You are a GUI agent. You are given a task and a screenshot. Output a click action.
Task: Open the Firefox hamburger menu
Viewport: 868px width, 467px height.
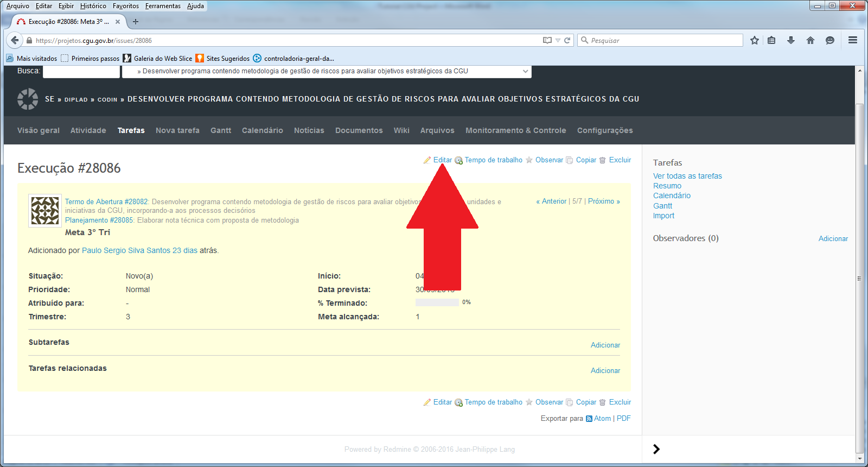(x=853, y=40)
